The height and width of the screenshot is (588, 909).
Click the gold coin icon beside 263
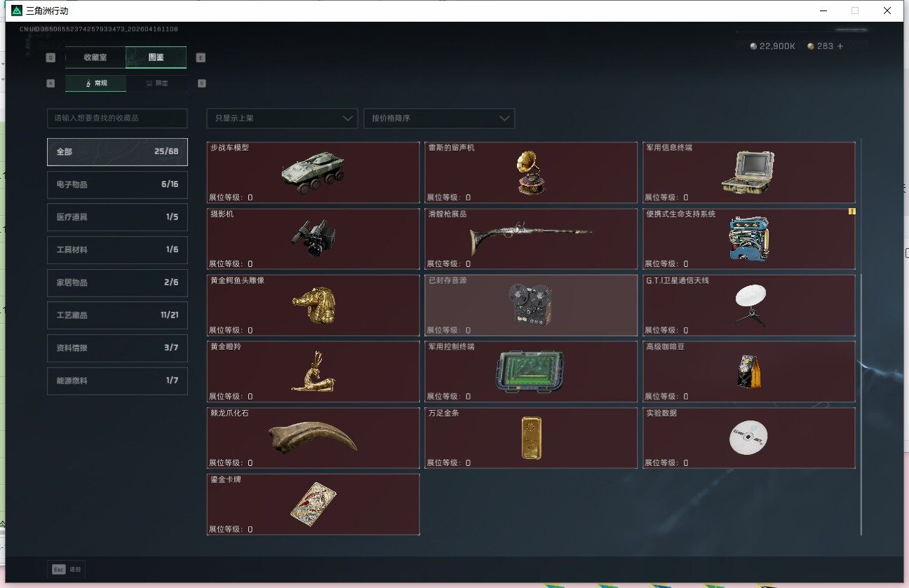[811, 46]
